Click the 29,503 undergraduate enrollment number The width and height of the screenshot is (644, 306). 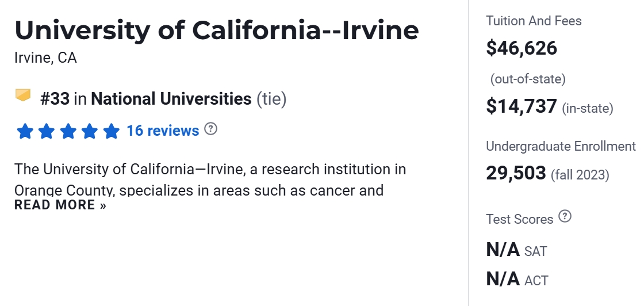click(516, 173)
